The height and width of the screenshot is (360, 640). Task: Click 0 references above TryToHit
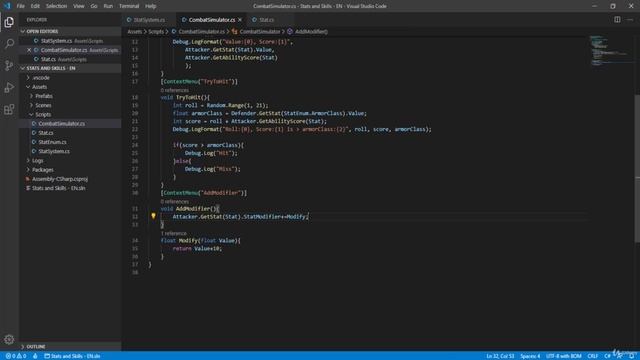click(x=175, y=90)
